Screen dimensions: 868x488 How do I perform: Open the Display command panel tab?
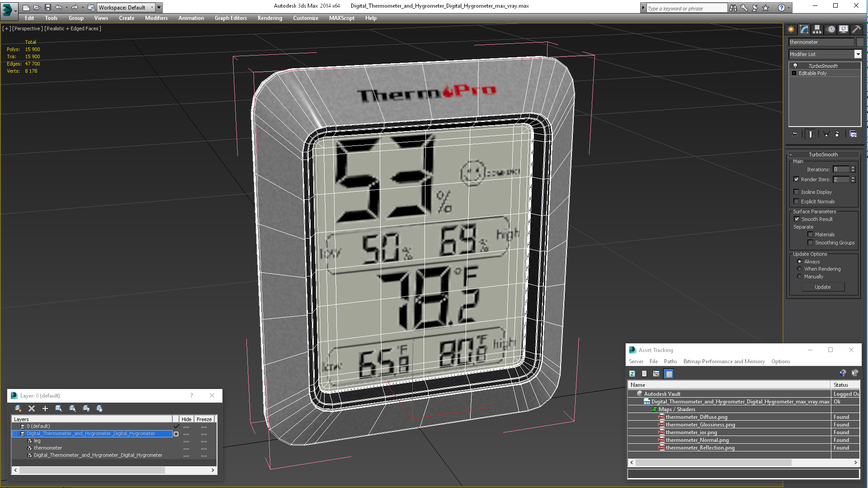[x=844, y=29]
